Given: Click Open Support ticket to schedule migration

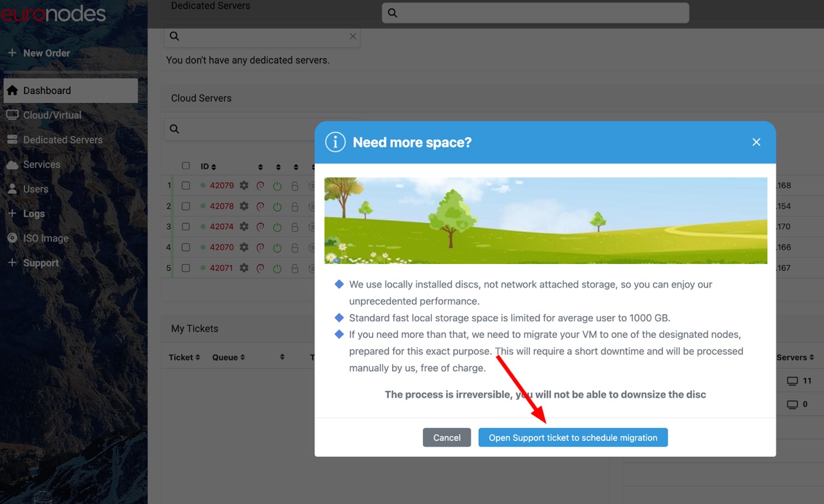Looking at the screenshot, I should pos(572,438).
